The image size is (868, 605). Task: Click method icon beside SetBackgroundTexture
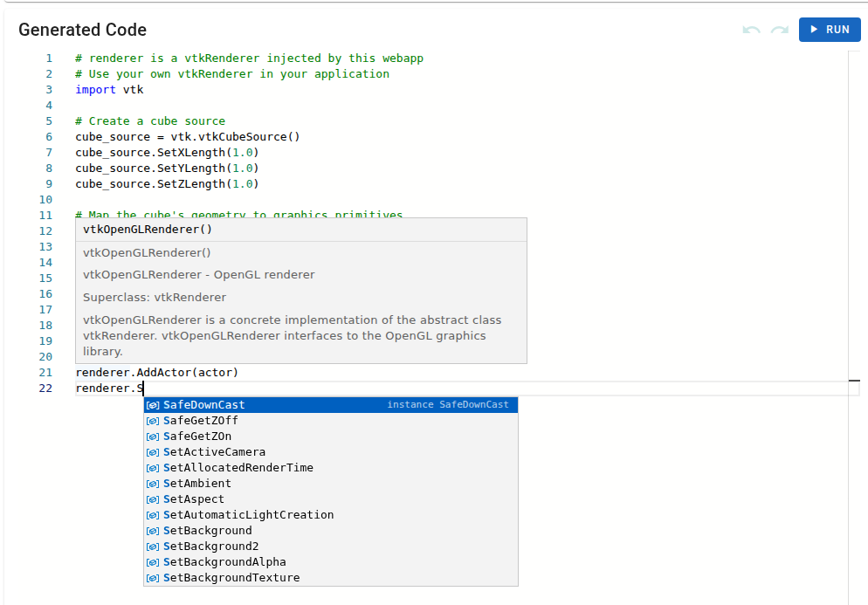coord(153,579)
